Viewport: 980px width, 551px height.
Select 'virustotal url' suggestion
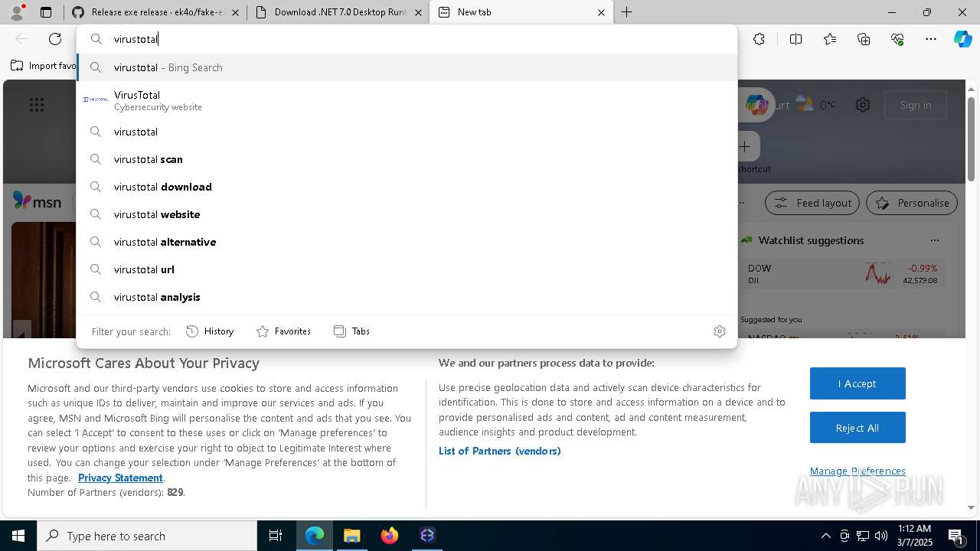[x=407, y=269]
